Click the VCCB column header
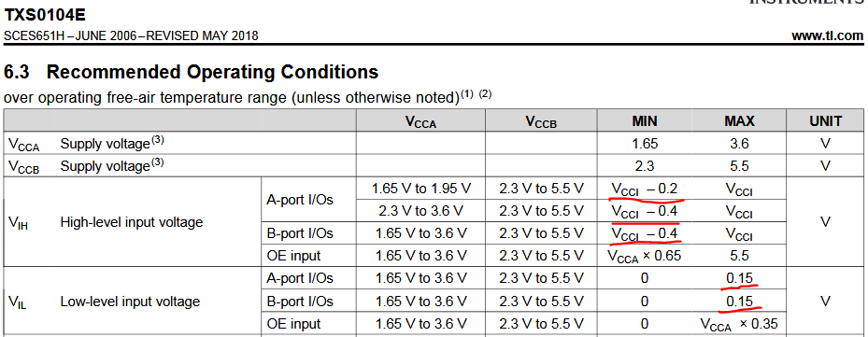 point(541,121)
